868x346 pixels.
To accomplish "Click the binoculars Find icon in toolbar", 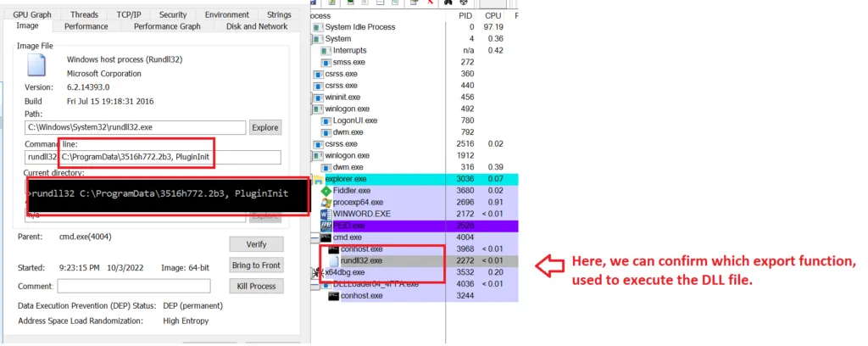I will (450, 3).
